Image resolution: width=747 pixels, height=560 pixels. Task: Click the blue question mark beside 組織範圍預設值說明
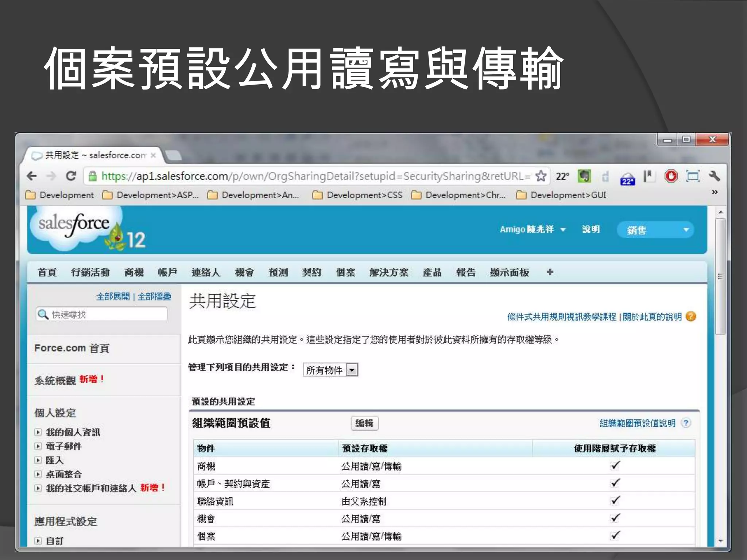[686, 423]
